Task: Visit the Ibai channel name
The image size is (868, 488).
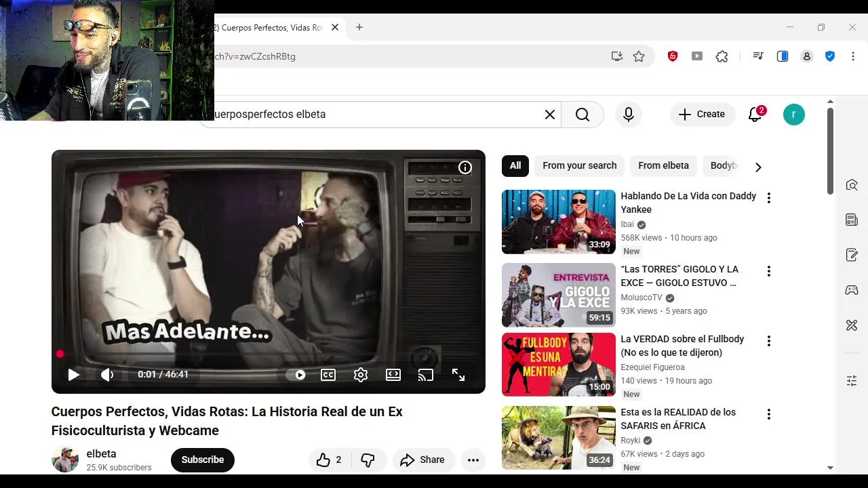Action: click(627, 224)
